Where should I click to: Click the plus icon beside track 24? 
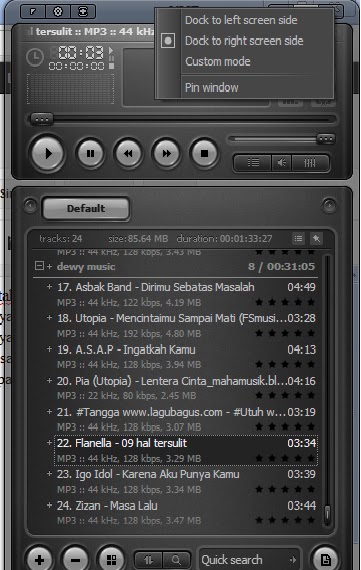(49, 505)
